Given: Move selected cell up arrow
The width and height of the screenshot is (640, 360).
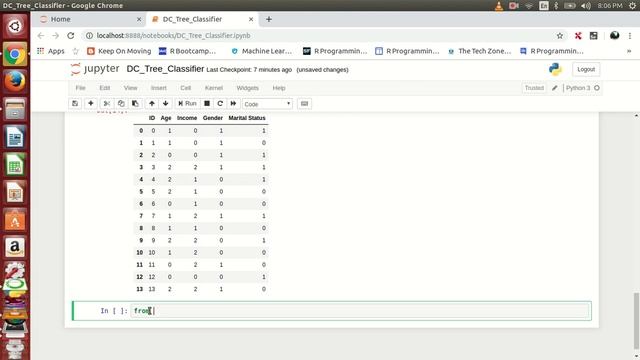Looking at the screenshot, I should pos(151,104).
